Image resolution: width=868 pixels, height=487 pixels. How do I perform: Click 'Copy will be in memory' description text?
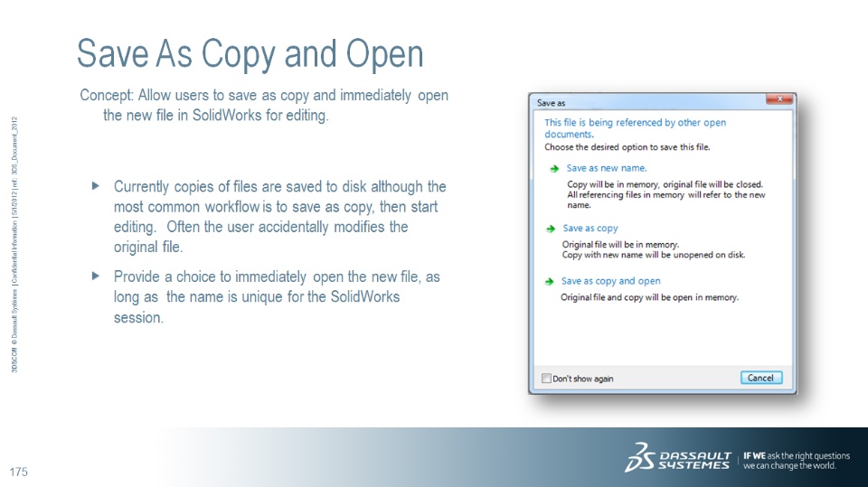[x=666, y=195]
